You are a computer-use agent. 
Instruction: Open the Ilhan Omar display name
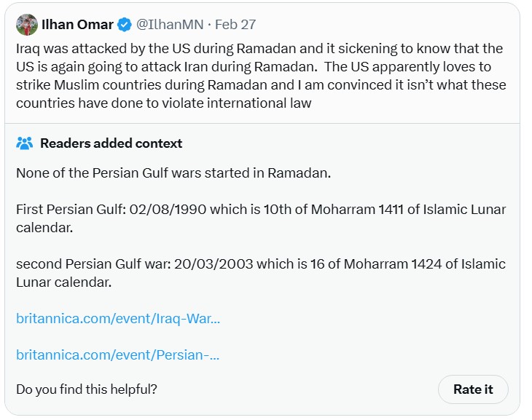pyautogui.click(x=77, y=24)
